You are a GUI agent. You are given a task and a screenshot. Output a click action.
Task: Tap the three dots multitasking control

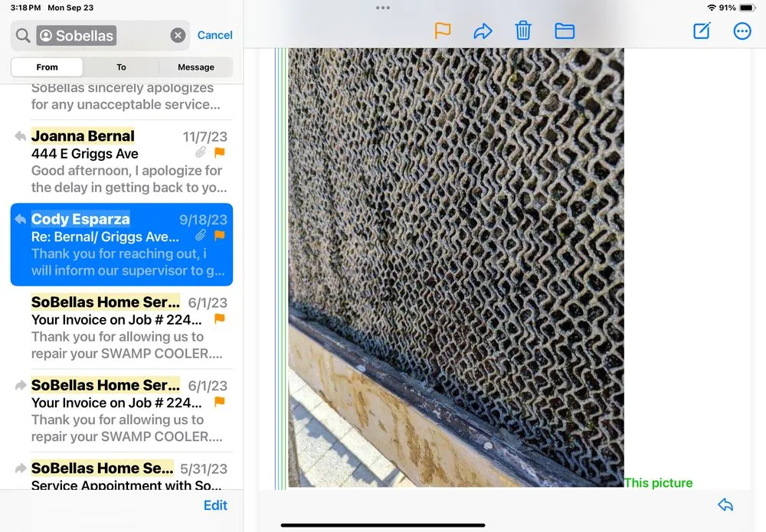click(383, 8)
